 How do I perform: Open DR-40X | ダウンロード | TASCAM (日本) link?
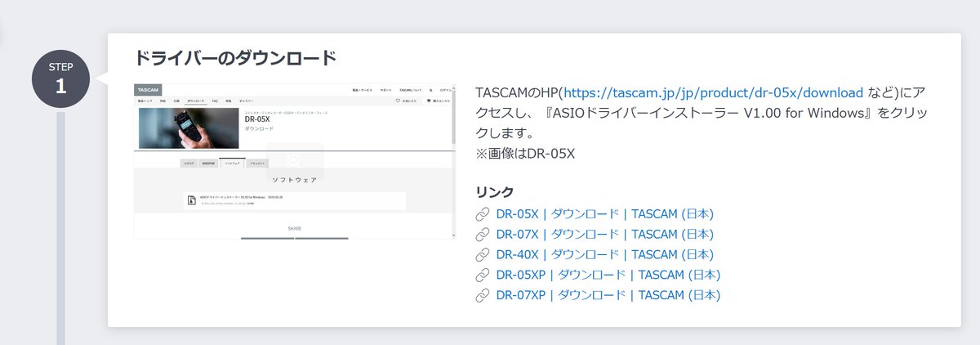(x=605, y=255)
